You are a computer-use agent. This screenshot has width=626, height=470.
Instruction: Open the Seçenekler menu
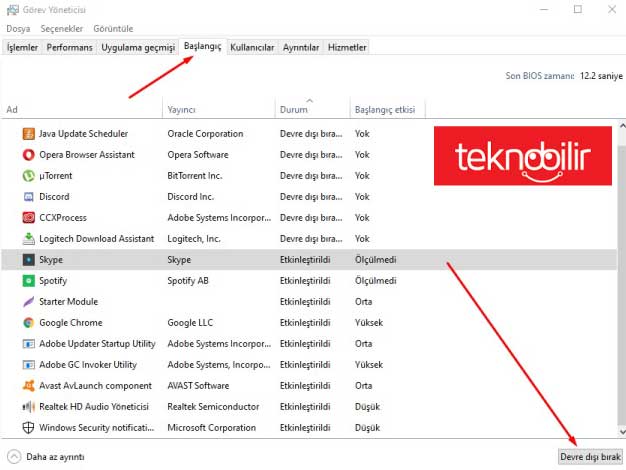point(62,29)
